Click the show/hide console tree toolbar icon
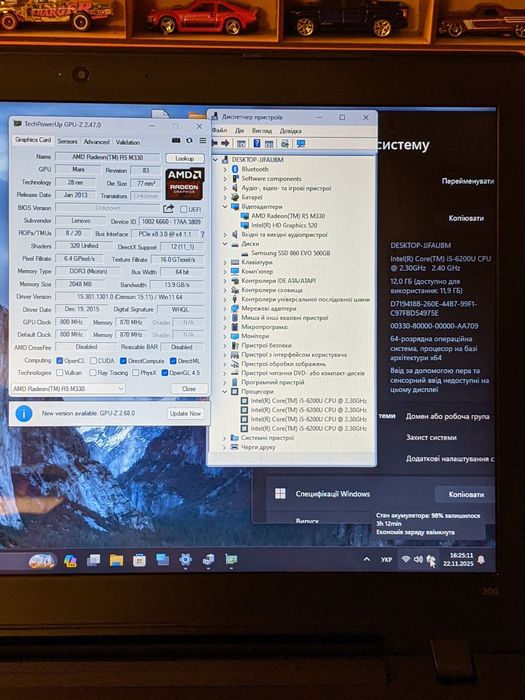 pyautogui.click(x=241, y=143)
